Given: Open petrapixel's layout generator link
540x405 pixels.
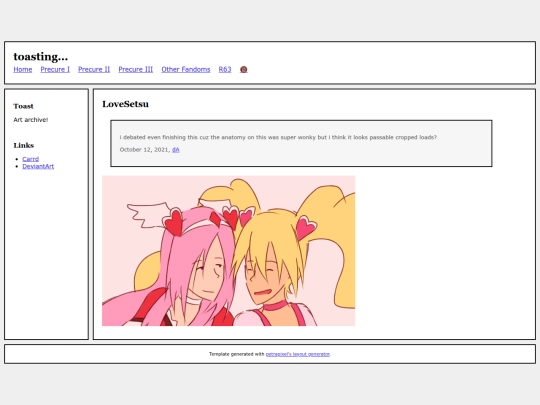Looking at the screenshot, I should (298, 354).
